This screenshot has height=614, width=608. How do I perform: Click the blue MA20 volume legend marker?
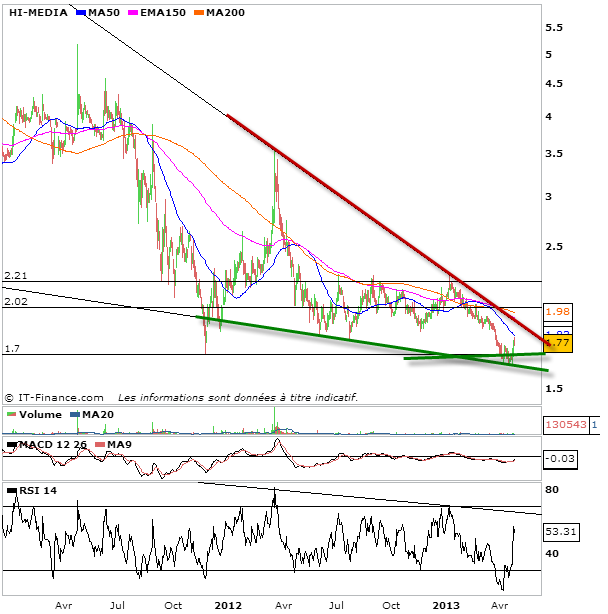73,414
